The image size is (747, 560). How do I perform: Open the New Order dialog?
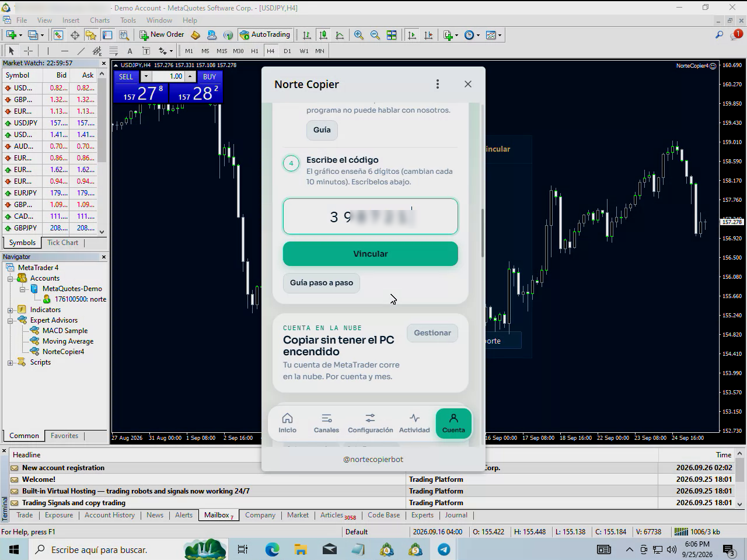[162, 35]
